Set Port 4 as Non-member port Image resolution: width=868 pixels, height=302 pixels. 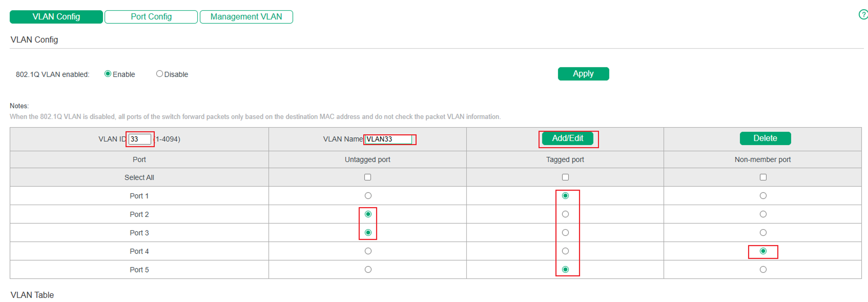[763, 251]
